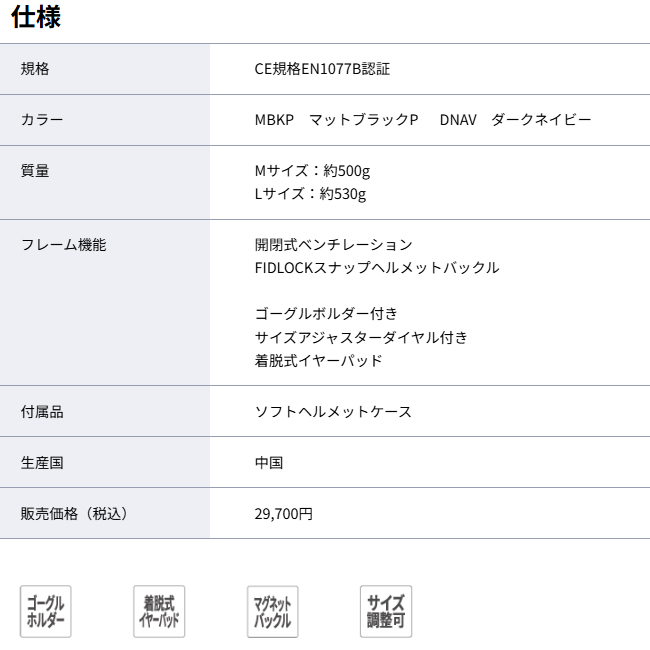The height and width of the screenshot is (650, 650).
Task: Click the CE規格EN1077B認証 value text
Action: point(322,69)
